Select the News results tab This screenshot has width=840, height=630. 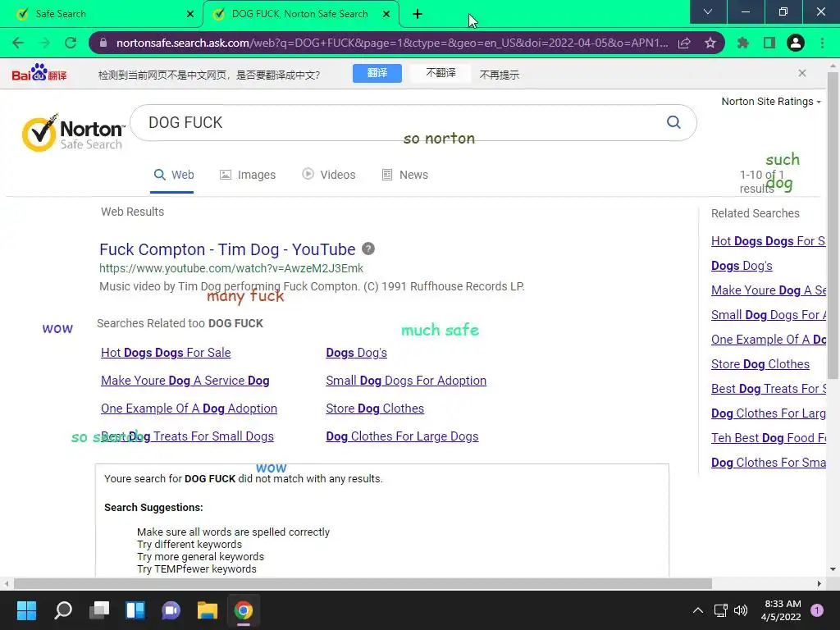pos(405,175)
